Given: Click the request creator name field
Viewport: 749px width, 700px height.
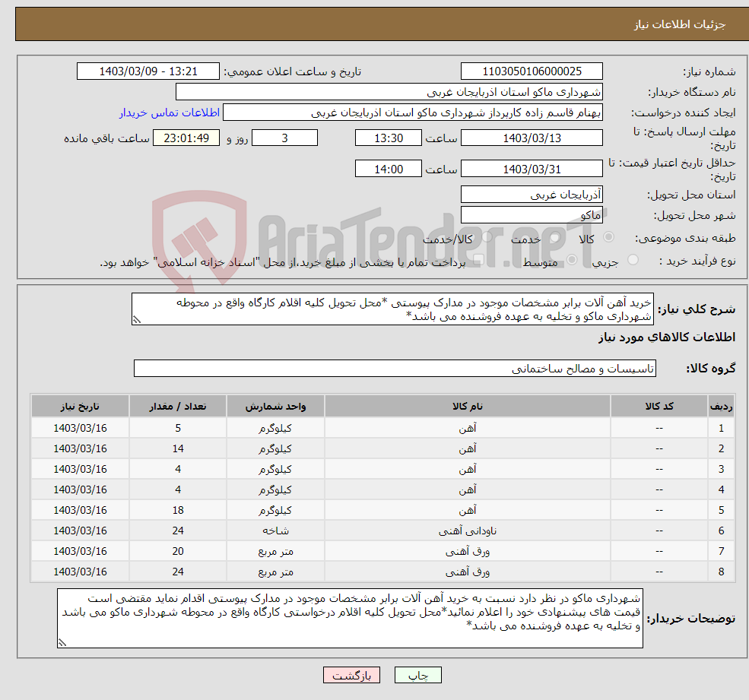Looking at the screenshot, I should (x=413, y=112).
